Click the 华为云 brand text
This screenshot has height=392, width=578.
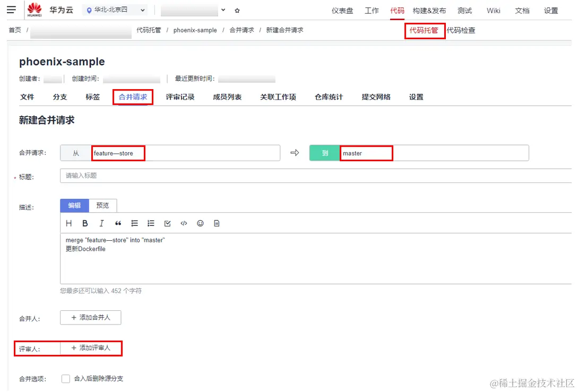point(61,10)
